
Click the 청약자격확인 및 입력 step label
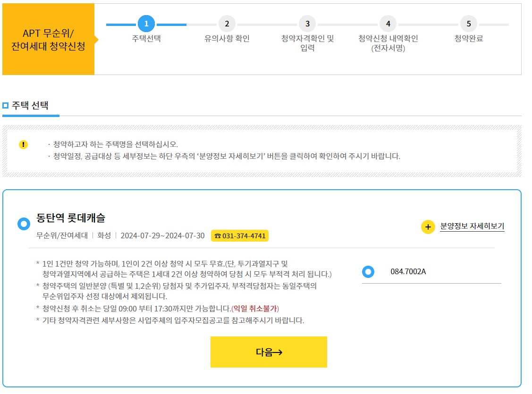(307, 43)
